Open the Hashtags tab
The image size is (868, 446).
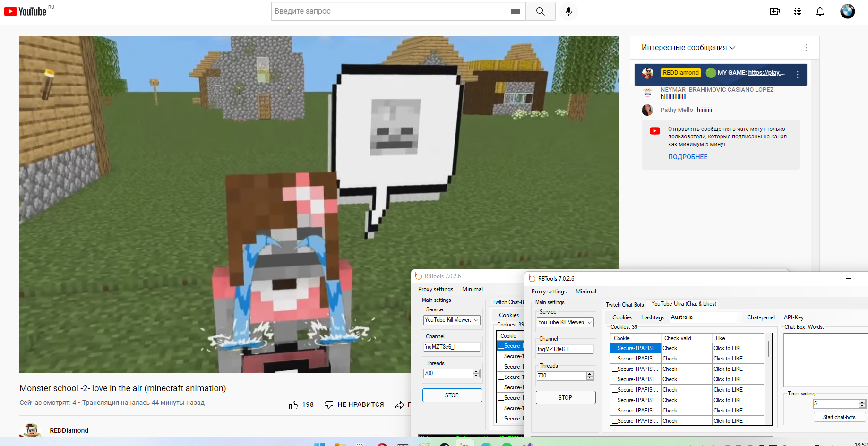pos(653,317)
